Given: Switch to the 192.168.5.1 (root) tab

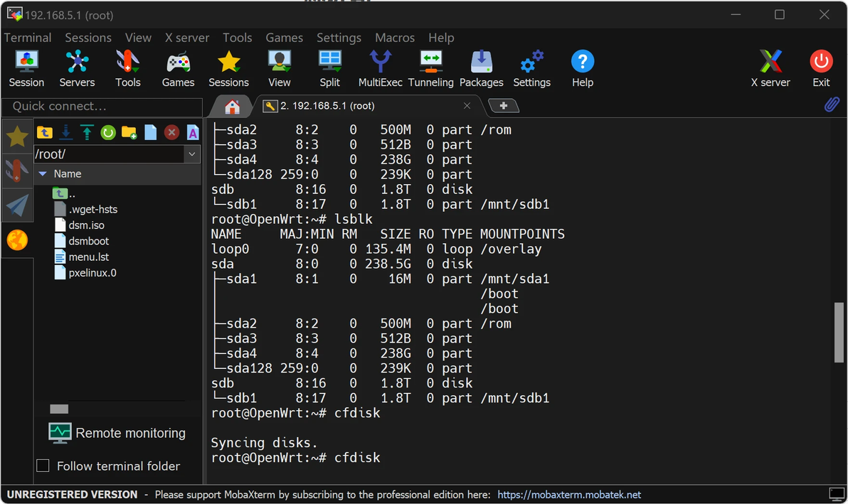Looking at the screenshot, I should pyautogui.click(x=327, y=106).
